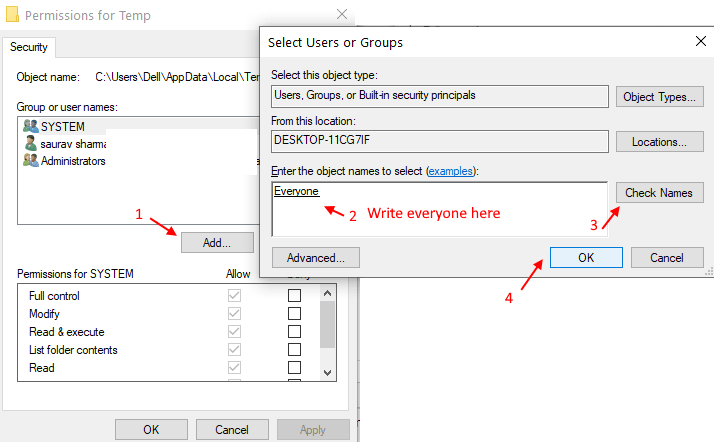Click Cancel in Select Users or Groups

click(x=667, y=258)
